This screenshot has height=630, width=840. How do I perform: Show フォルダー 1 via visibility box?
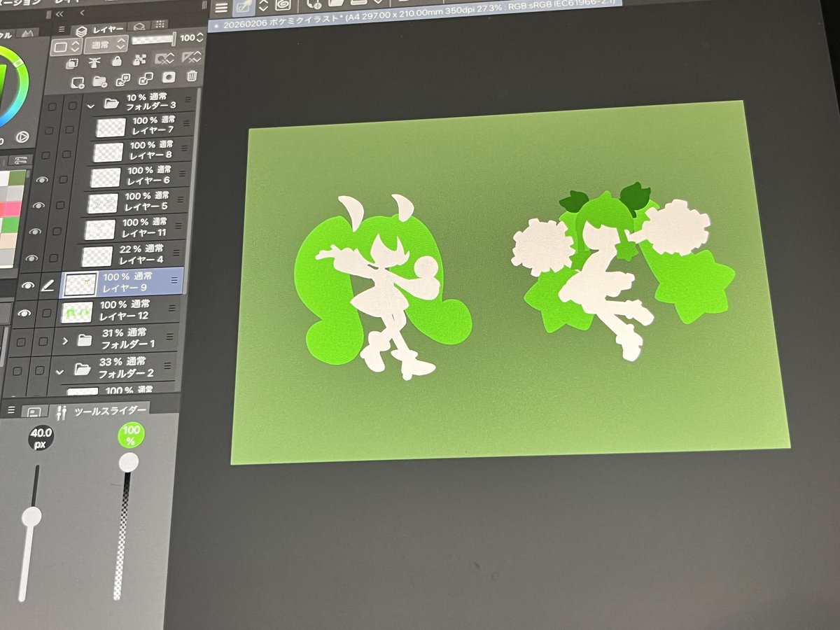pyautogui.click(x=20, y=341)
